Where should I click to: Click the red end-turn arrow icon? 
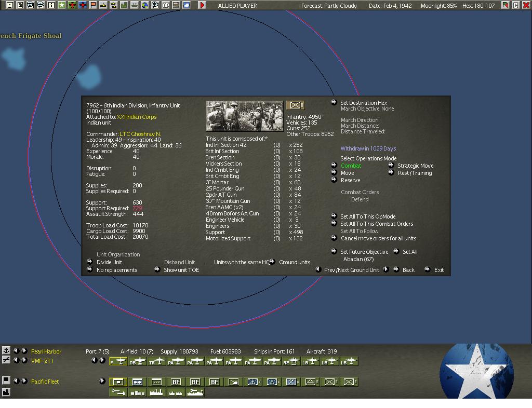pyautogui.click(x=202, y=5)
